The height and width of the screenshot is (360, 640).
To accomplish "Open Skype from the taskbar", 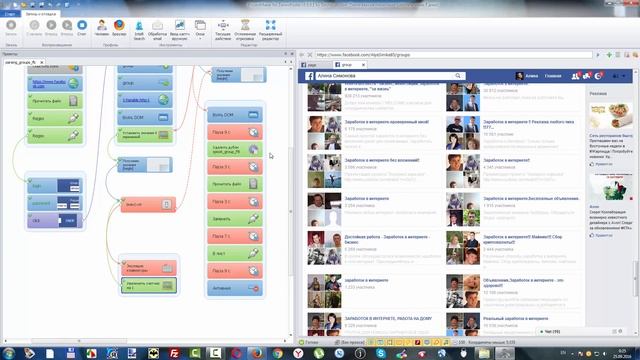I will click(x=380, y=353).
